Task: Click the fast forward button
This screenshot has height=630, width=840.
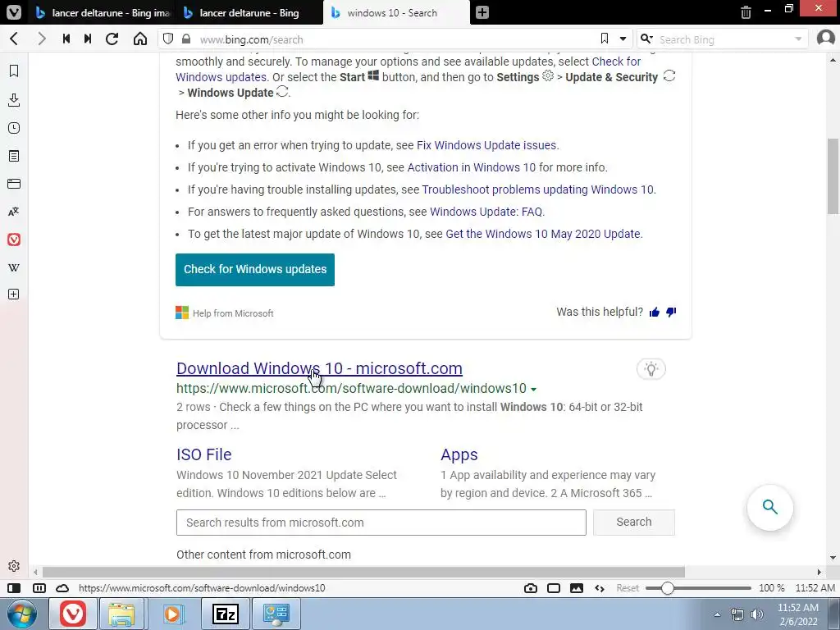Action: (88, 39)
